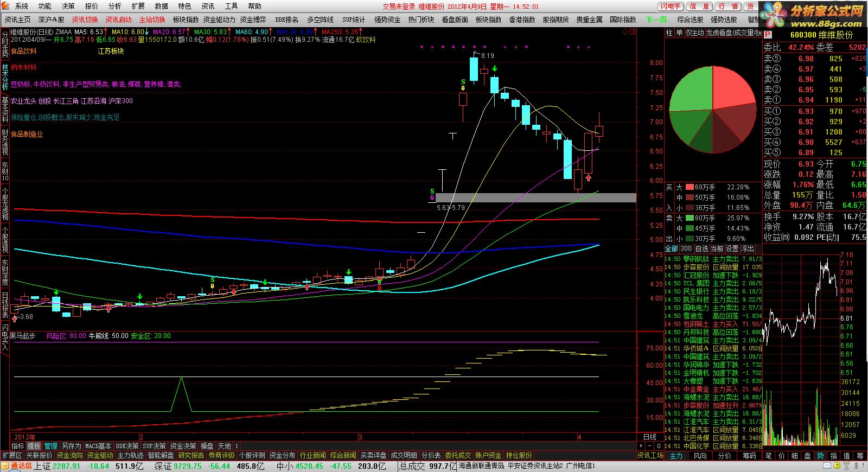The height and width of the screenshot is (472, 868).
Task: Click the 细 button under the mini chart
Action: (794, 456)
